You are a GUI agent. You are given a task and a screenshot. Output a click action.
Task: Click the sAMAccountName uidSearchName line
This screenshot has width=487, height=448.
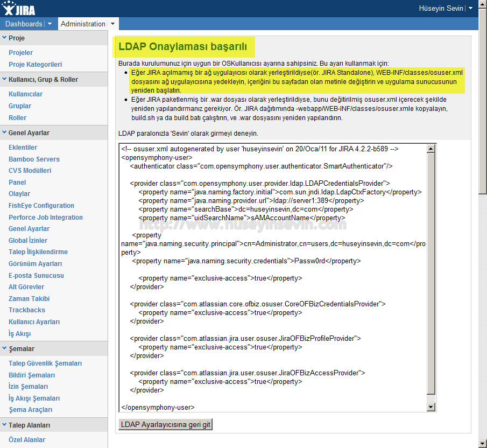point(242,218)
